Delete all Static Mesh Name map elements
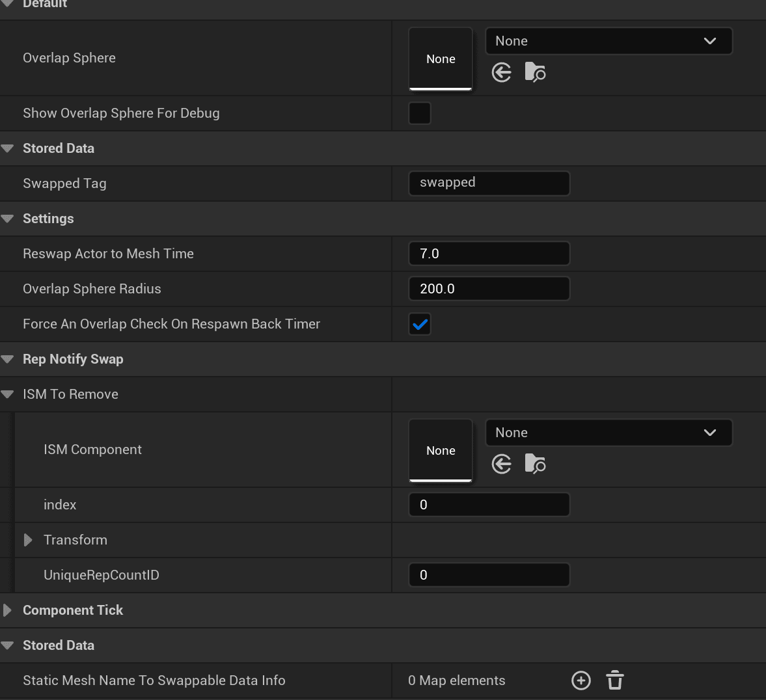This screenshot has width=766, height=700. (x=615, y=680)
